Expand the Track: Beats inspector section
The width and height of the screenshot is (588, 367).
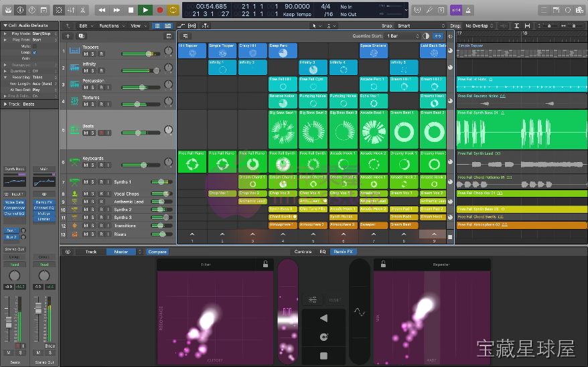coord(5,104)
